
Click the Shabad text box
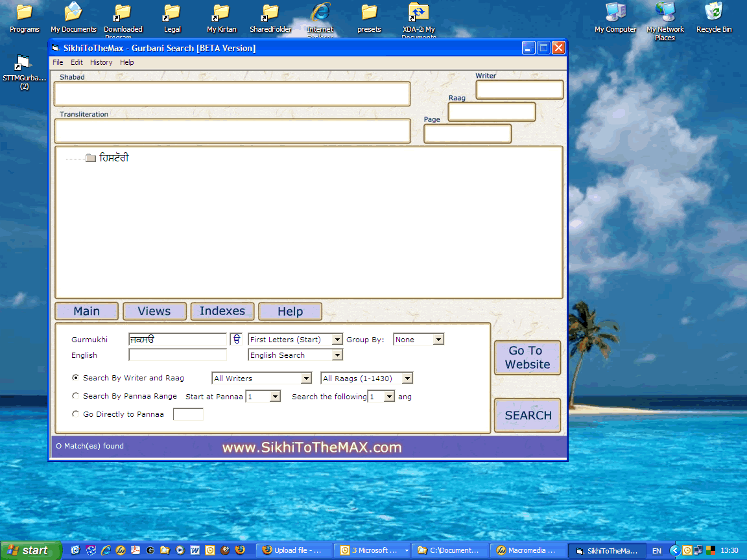pyautogui.click(x=232, y=94)
